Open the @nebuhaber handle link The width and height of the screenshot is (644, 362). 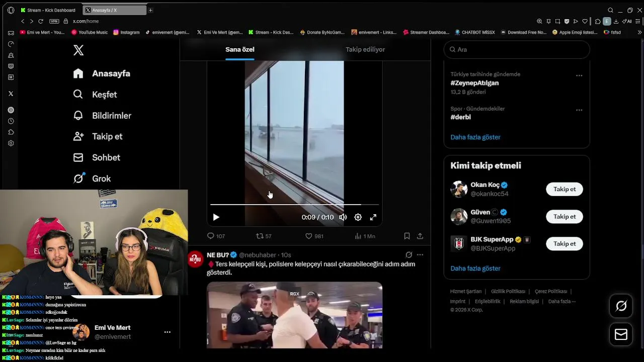pos(258,255)
